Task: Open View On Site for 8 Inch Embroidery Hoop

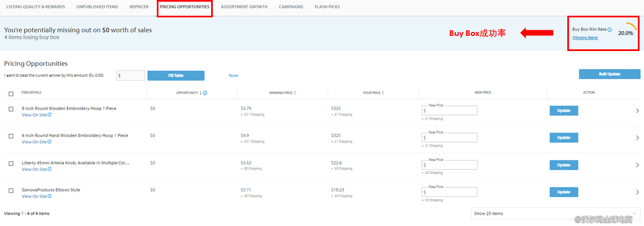Action: [36, 115]
